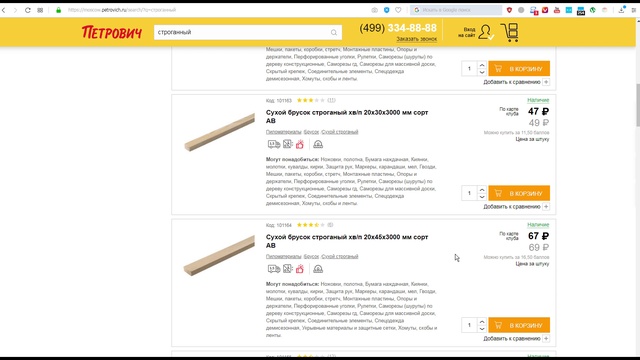Add 20x30x3000 брусок В корзину

519,193
